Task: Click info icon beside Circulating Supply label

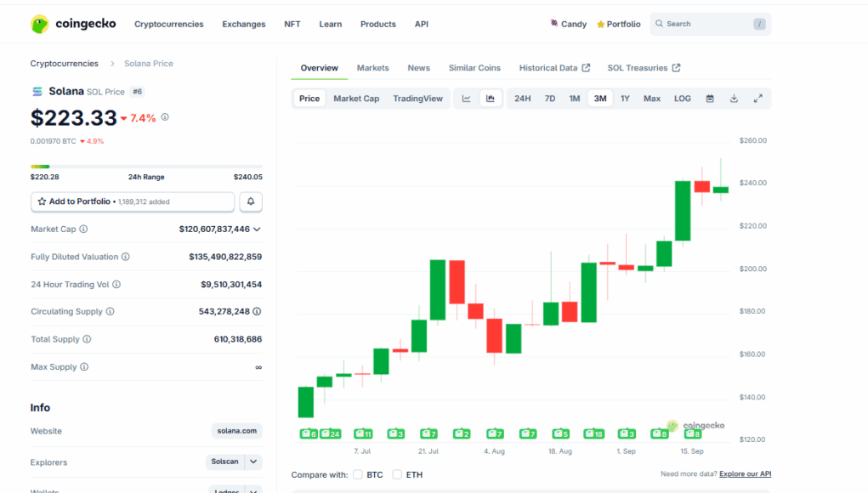Action: click(111, 311)
